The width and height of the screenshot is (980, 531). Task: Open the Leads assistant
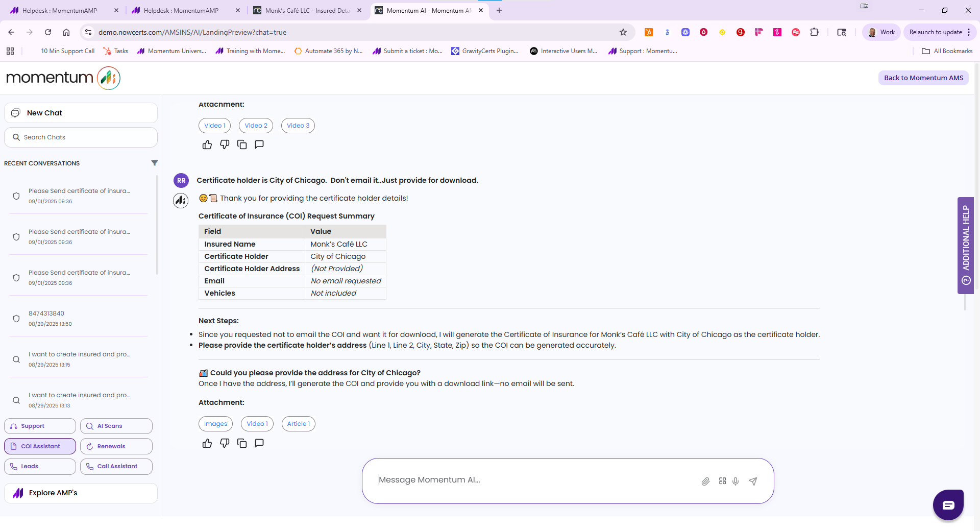tap(40, 466)
